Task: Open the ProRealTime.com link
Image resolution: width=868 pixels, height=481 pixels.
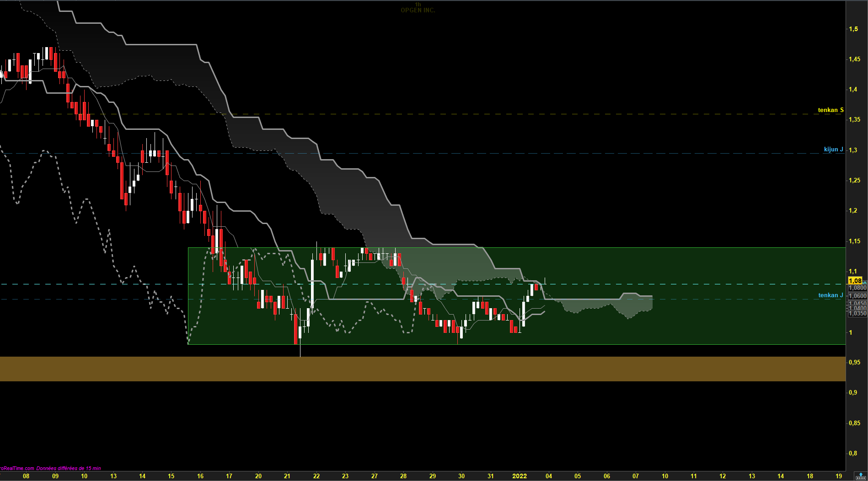Action: pos(17,468)
